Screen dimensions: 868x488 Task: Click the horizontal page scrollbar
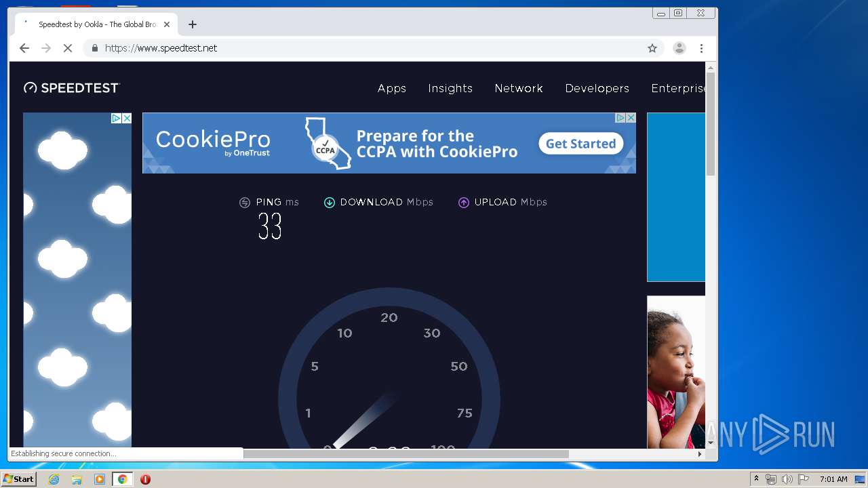click(406, 454)
